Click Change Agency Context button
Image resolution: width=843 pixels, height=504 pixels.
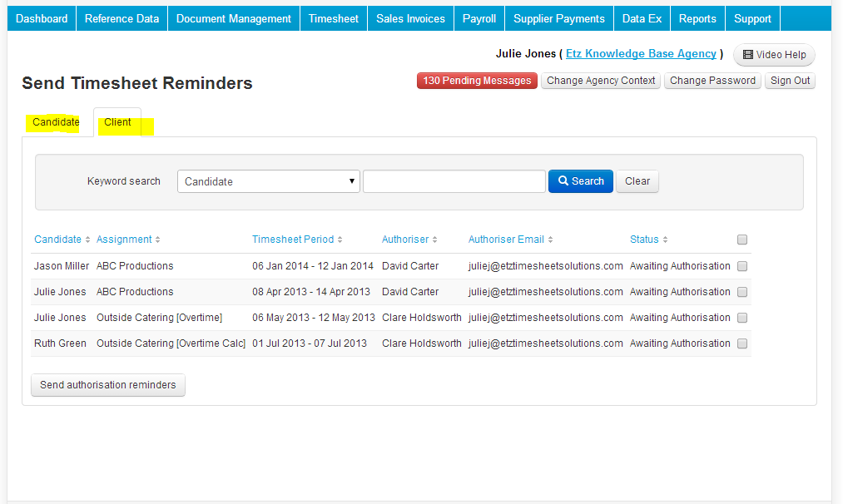(x=601, y=81)
